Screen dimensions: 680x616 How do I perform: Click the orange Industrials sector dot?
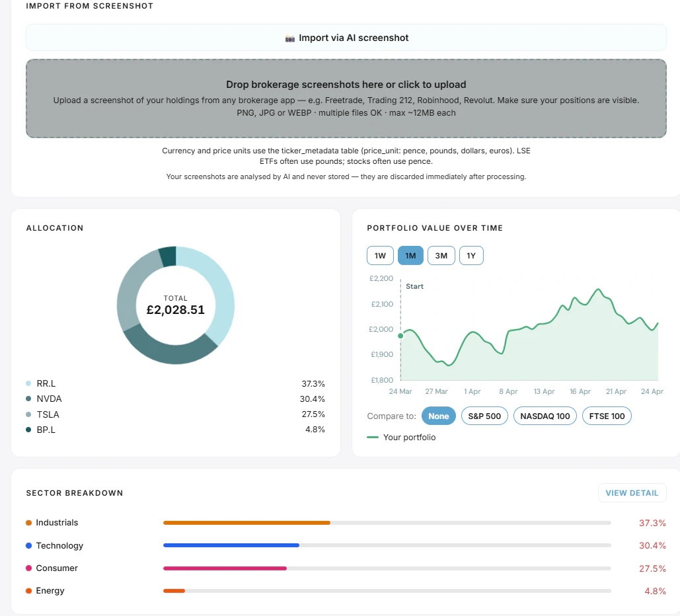[x=28, y=523]
